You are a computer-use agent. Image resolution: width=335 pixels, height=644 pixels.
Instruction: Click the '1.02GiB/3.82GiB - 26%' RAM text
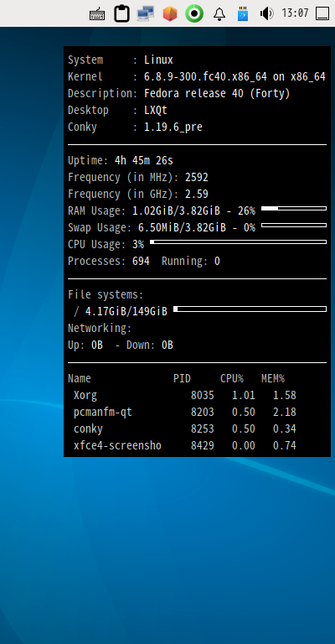click(193, 211)
